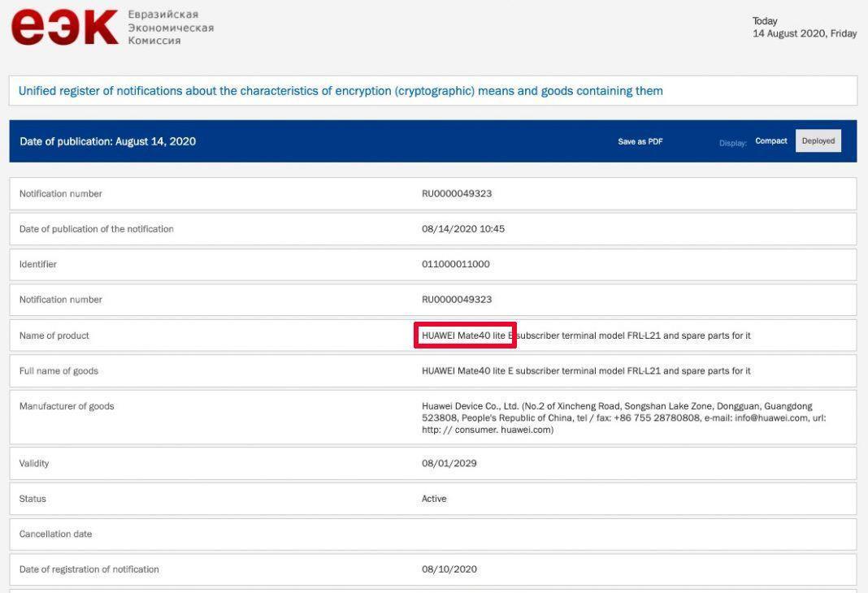Screen dimensions: 868x593
Task: Select the first notification number RU0000049323 value
Action: (x=457, y=193)
